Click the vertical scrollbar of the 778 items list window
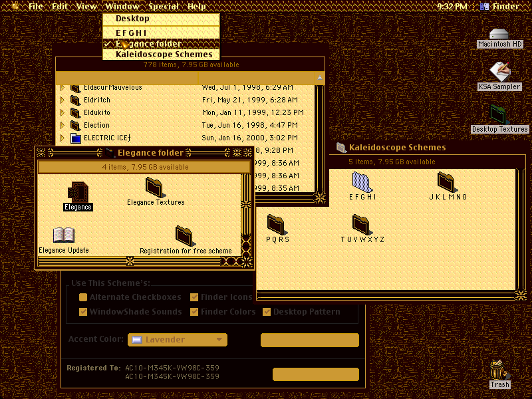The image size is (532, 399). point(319,138)
